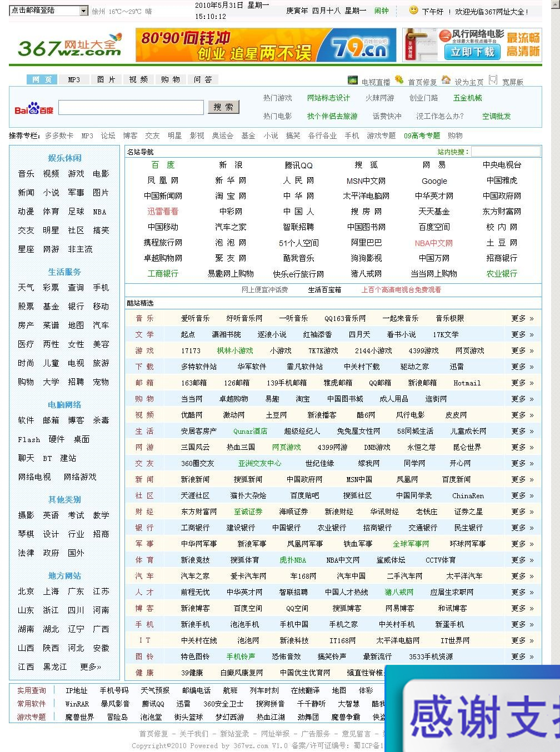Switch to the MP3 search tab

(74, 79)
